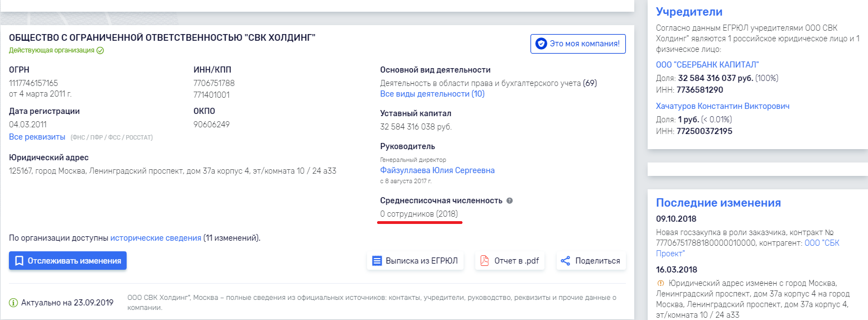Viewport: 868px width, 320px height.
Task: Click change date '16.03.2018'
Action: coord(676,269)
